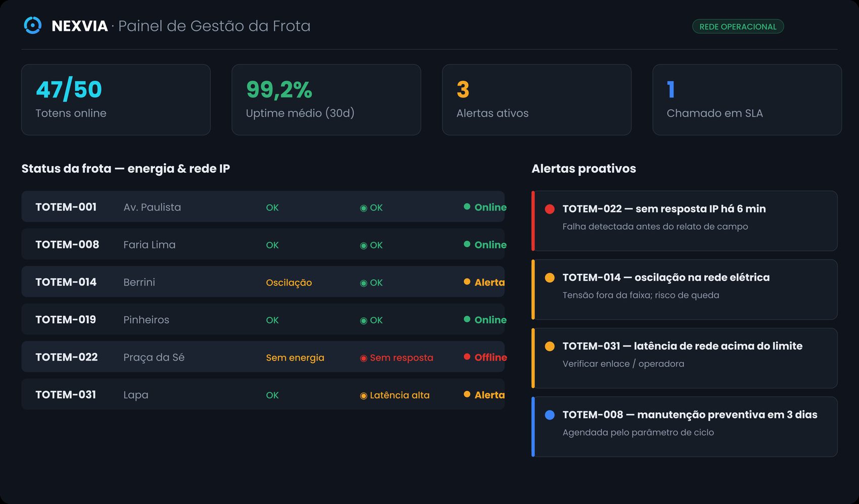Select the 1 Chamado em SLA card
The width and height of the screenshot is (859, 504).
[x=747, y=99]
